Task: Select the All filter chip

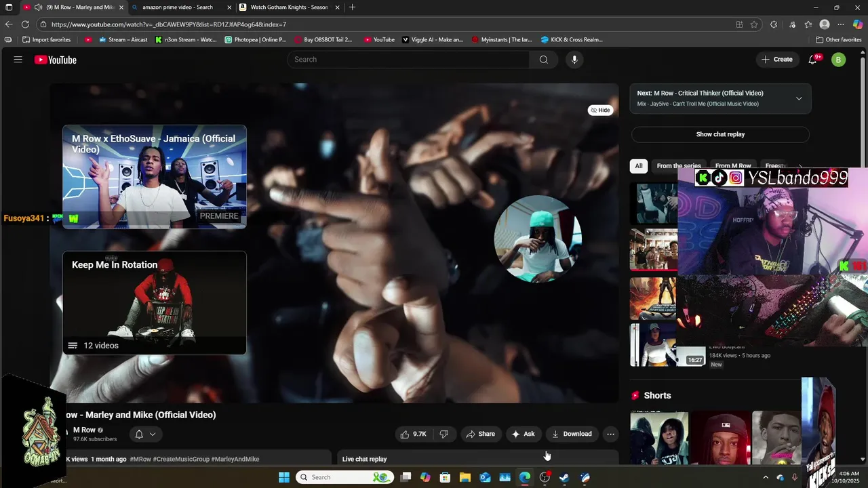Action: [x=639, y=166]
